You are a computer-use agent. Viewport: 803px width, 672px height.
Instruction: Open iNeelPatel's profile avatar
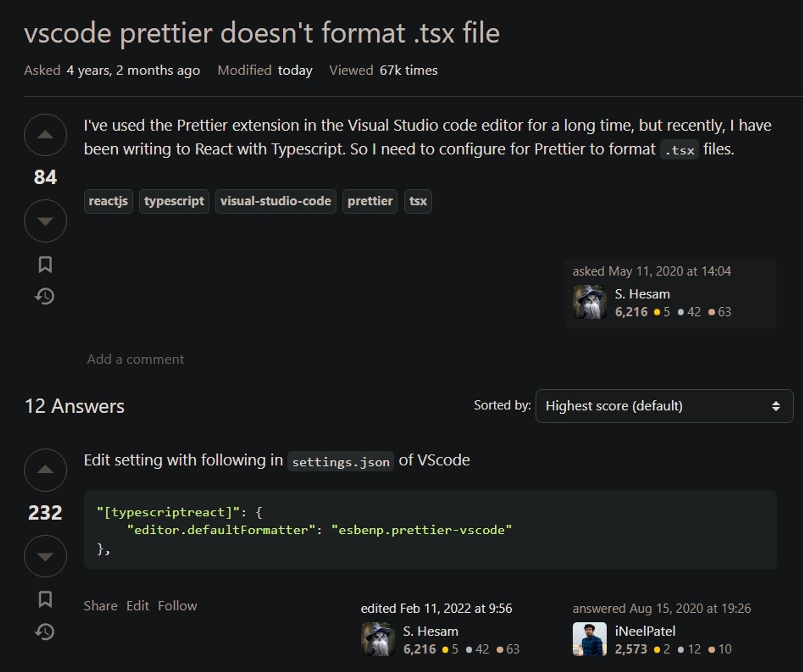click(589, 639)
